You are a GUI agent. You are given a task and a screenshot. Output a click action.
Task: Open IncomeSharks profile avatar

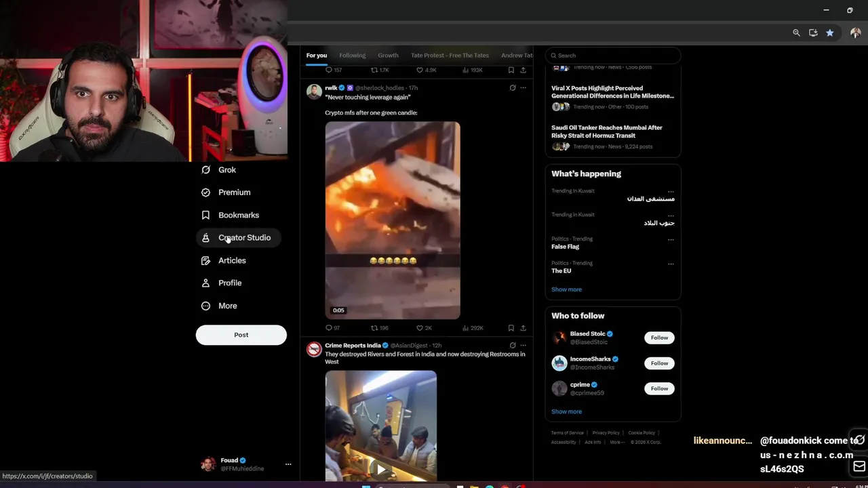click(x=559, y=363)
